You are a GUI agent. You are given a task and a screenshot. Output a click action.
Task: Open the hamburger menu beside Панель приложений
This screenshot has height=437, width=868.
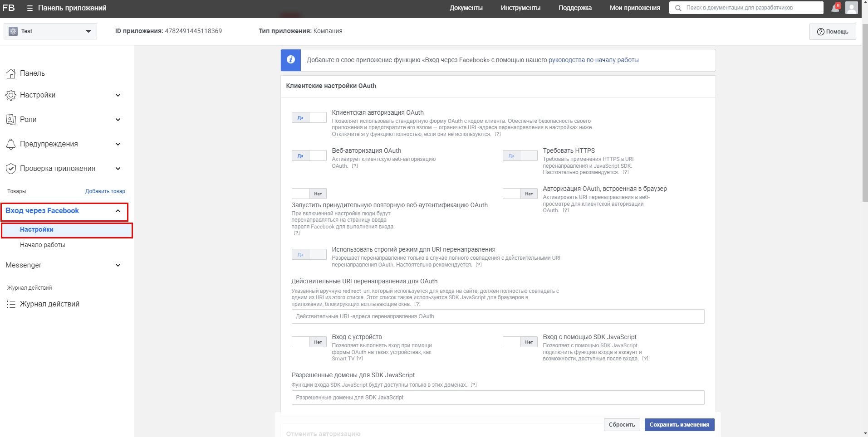coord(29,8)
